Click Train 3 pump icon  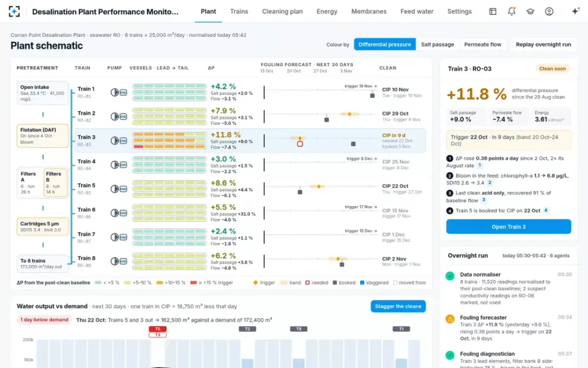coord(114,140)
